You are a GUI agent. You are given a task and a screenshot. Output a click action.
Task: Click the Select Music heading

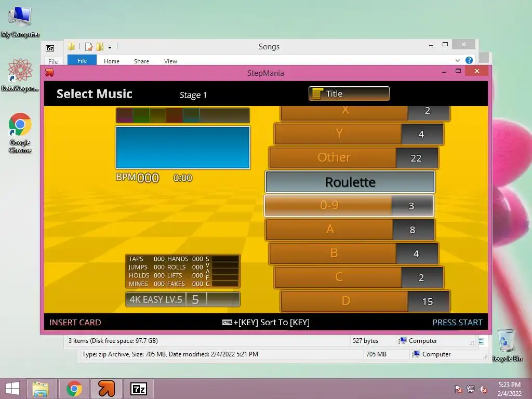pyautogui.click(x=95, y=94)
